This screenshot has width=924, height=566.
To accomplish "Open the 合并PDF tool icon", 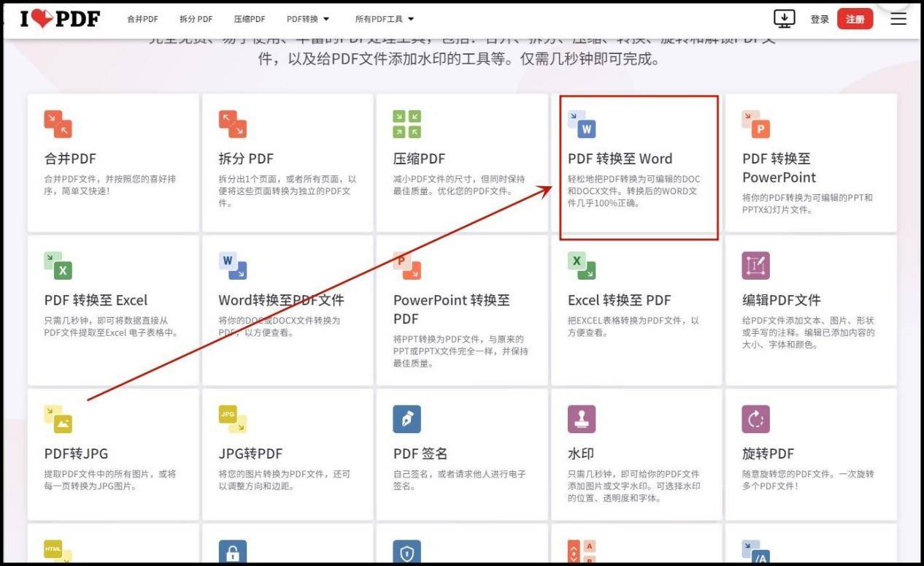I will pyautogui.click(x=58, y=124).
